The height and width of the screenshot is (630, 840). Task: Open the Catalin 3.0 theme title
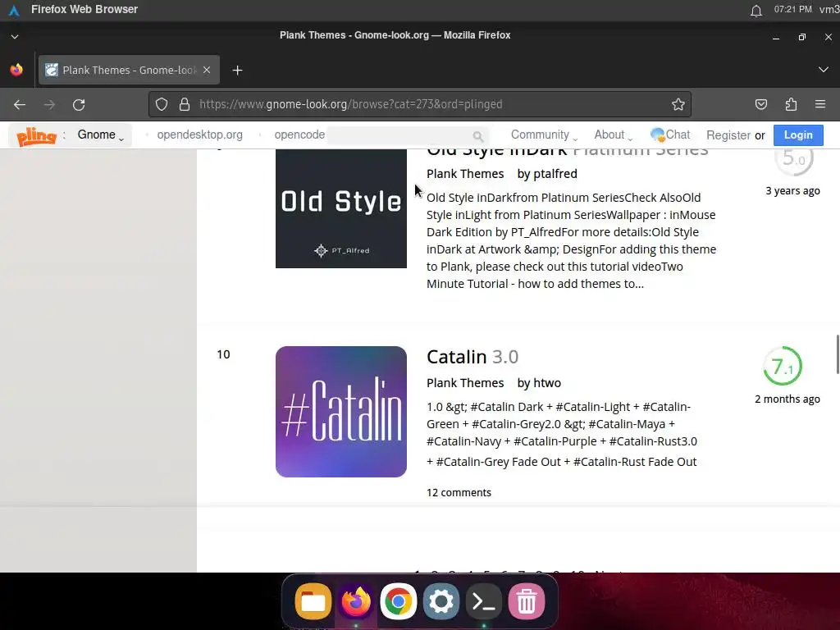click(x=472, y=357)
